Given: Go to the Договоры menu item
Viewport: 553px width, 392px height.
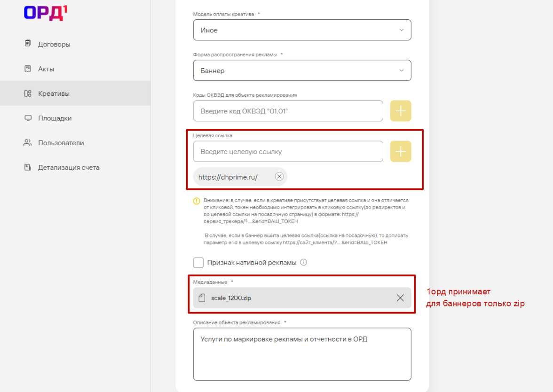Looking at the screenshot, I should tap(54, 44).
